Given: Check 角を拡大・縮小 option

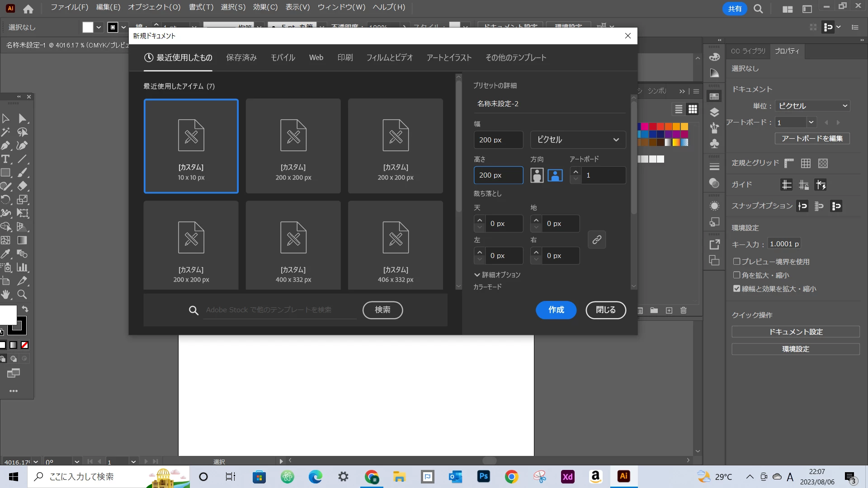Looking at the screenshot, I should click(737, 275).
